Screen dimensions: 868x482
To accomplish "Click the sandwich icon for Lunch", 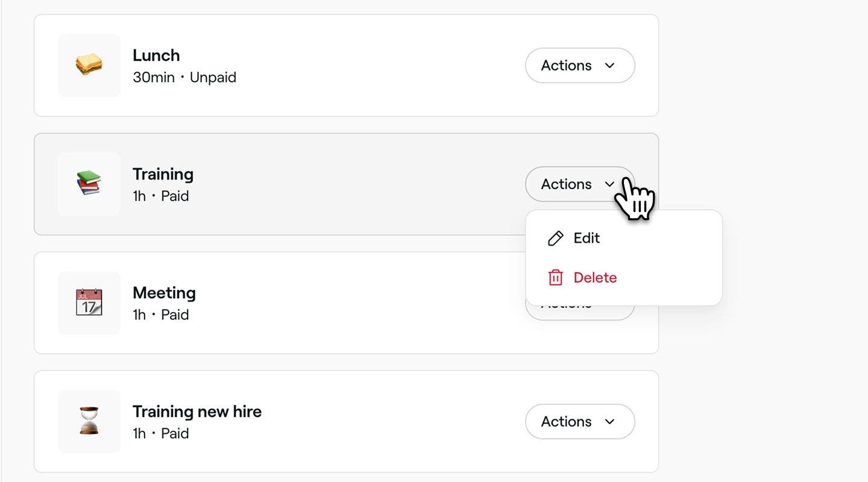I will 89,65.
